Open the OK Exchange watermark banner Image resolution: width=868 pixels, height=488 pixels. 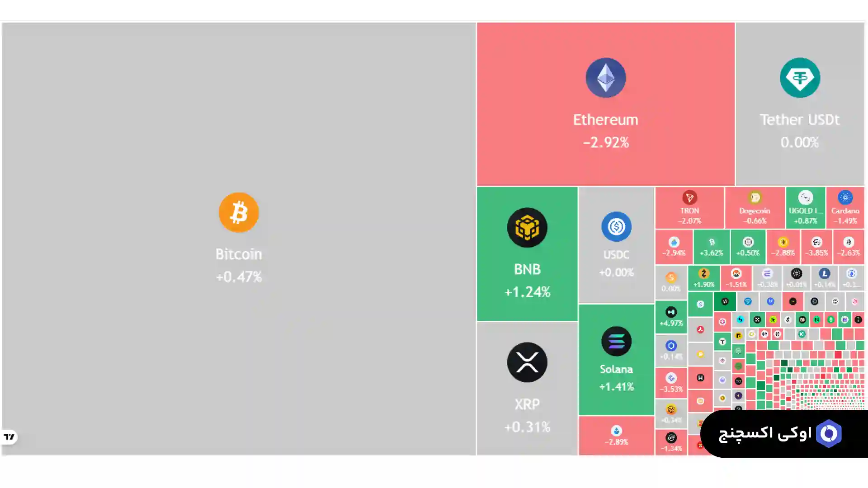784,434
